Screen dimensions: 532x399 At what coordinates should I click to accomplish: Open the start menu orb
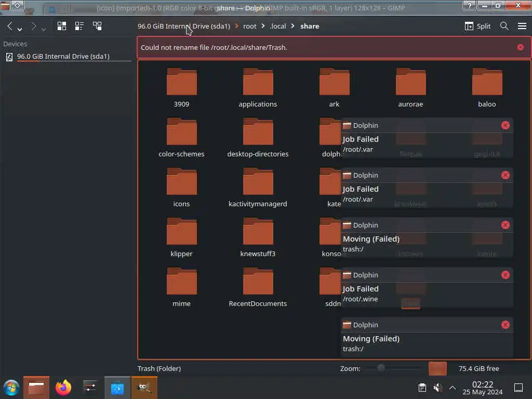11,388
